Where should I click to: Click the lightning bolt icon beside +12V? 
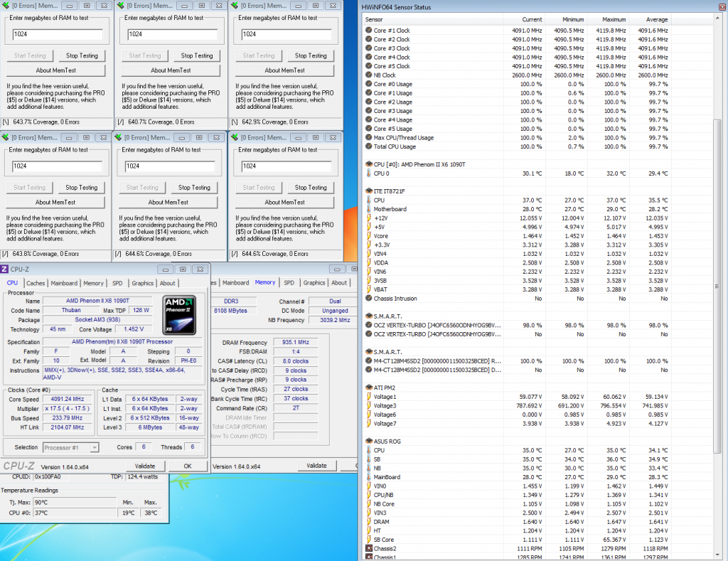tap(368, 218)
